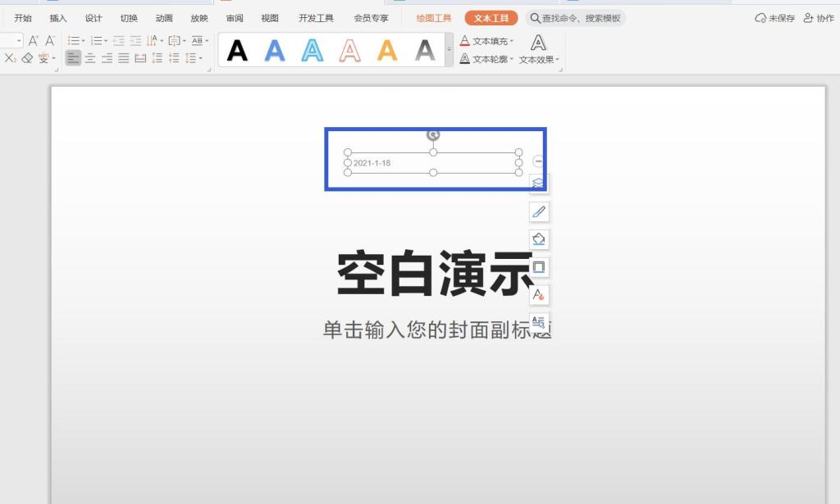Clear formatting with the eraser icon

pos(27,57)
